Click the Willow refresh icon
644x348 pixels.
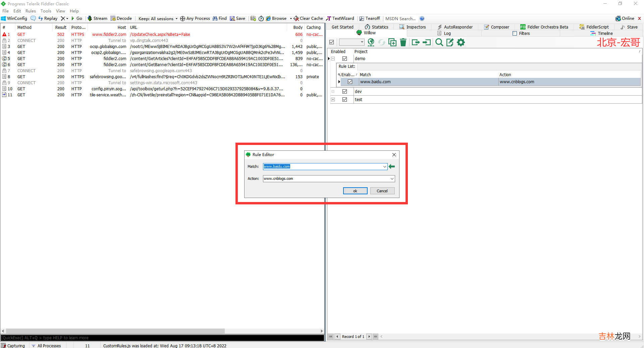click(x=382, y=42)
